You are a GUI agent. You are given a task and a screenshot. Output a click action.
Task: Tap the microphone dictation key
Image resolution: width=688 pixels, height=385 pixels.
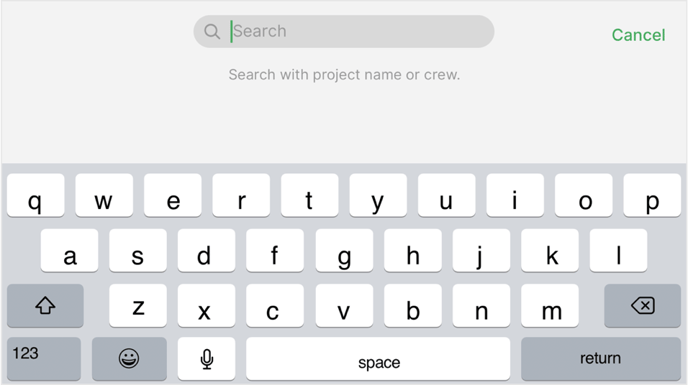[x=206, y=358]
